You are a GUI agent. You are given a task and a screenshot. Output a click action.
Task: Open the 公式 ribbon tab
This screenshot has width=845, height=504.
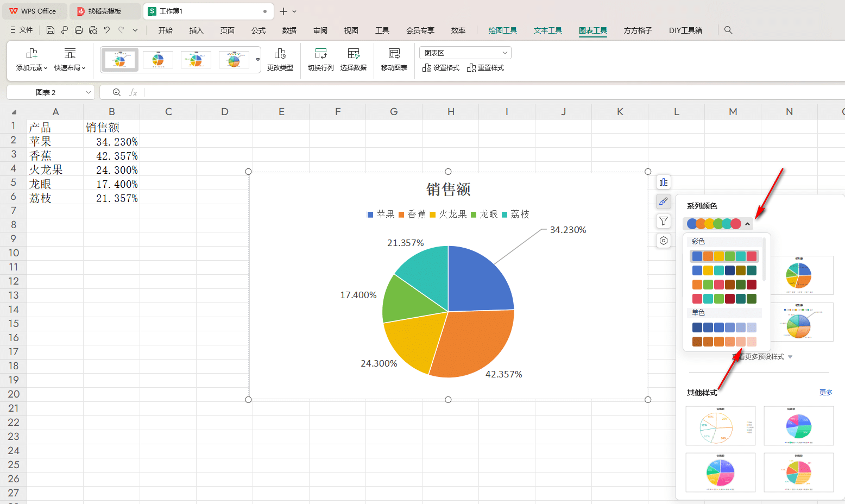click(258, 30)
